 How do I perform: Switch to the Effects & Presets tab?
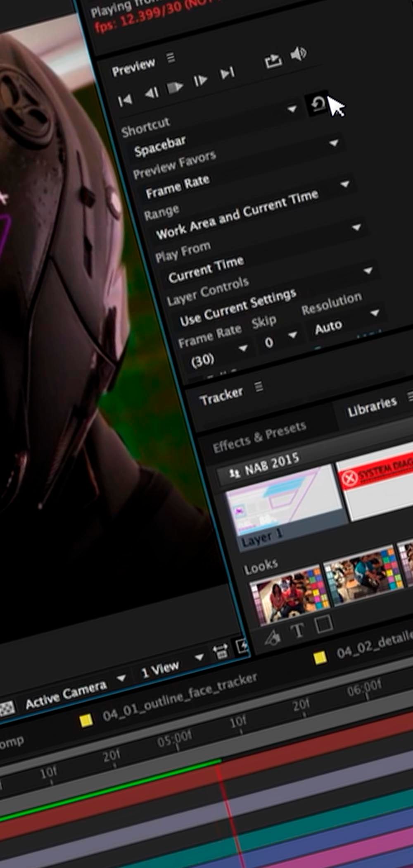coord(259,437)
